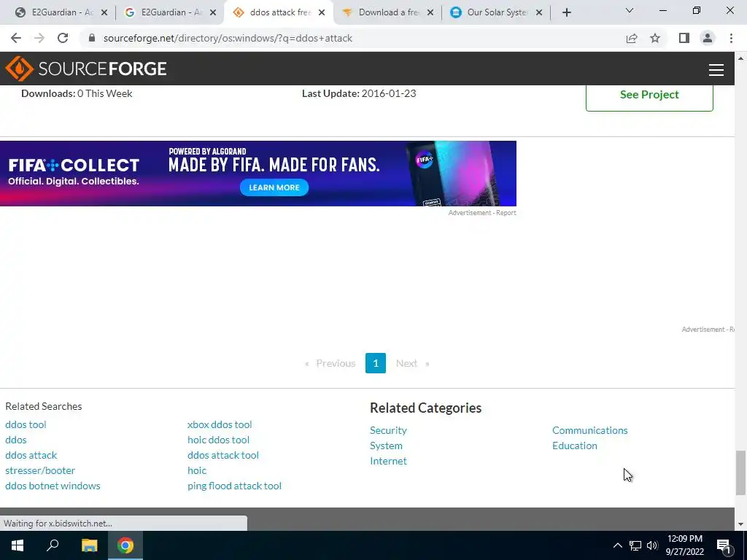Open the Chrome profile avatar icon

tap(708, 38)
